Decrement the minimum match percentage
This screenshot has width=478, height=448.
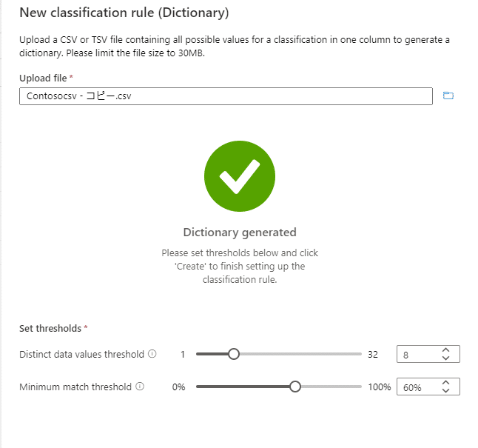[445, 391]
